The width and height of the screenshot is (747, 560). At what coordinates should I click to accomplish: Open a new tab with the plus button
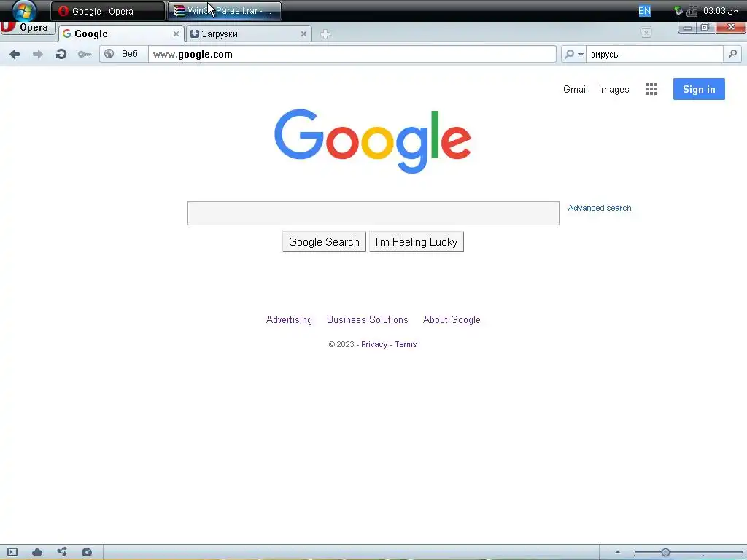pos(325,34)
